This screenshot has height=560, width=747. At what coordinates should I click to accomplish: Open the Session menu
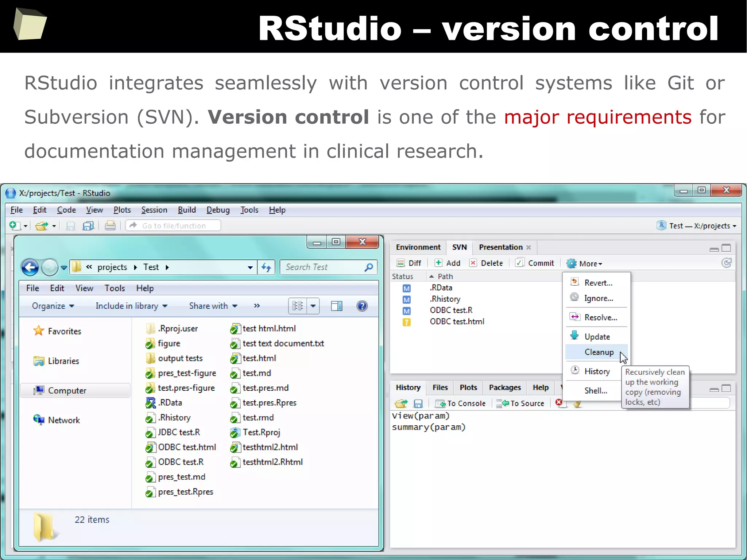[x=154, y=210]
